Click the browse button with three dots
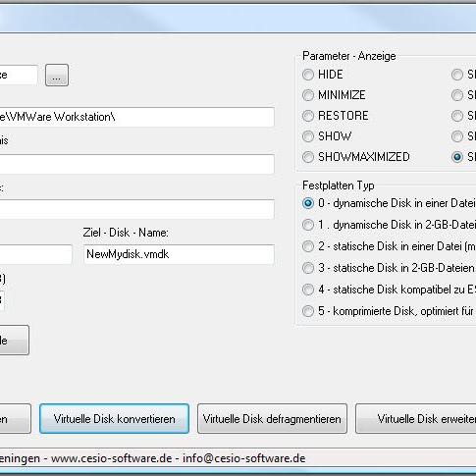Screen dimensions: 476x476 coord(57,76)
